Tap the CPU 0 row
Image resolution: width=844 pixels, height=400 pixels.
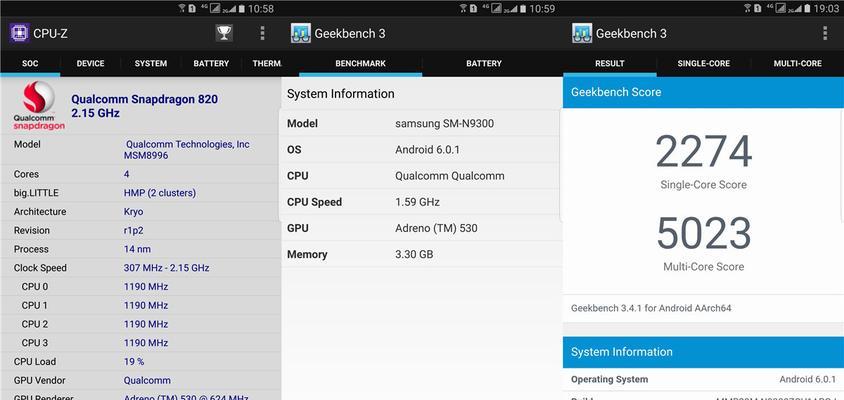(141, 287)
